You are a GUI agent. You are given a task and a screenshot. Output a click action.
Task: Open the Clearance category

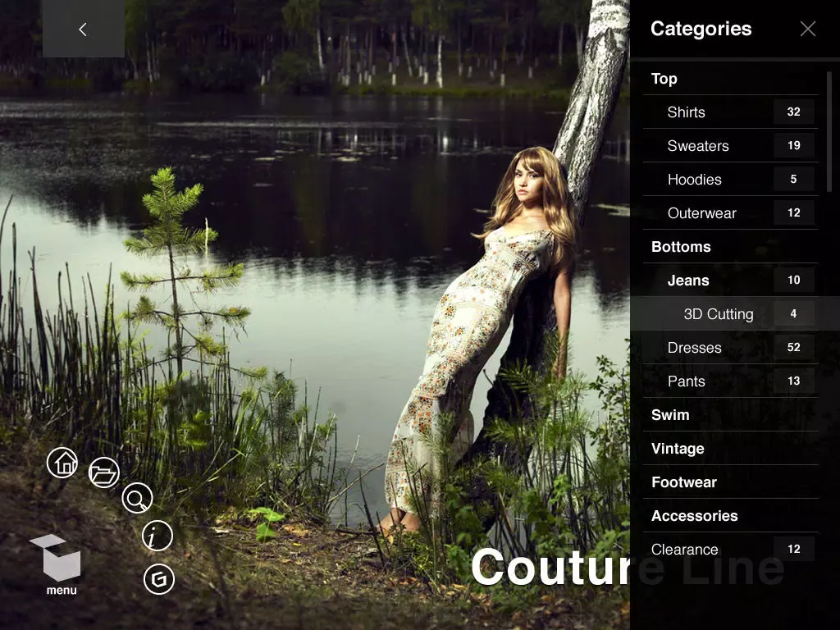[x=731, y=550]
